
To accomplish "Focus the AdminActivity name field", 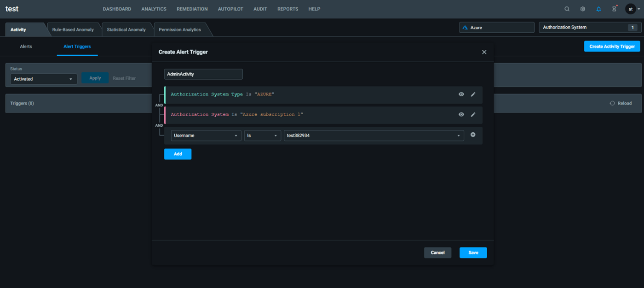I will point(203,74).
